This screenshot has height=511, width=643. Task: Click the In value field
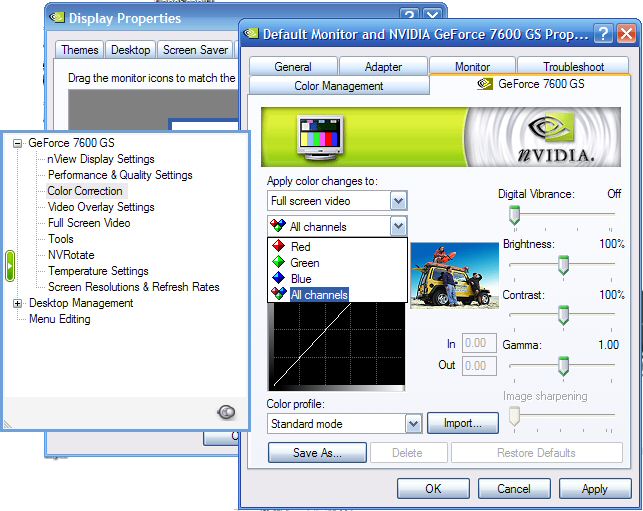coord(479,343)
